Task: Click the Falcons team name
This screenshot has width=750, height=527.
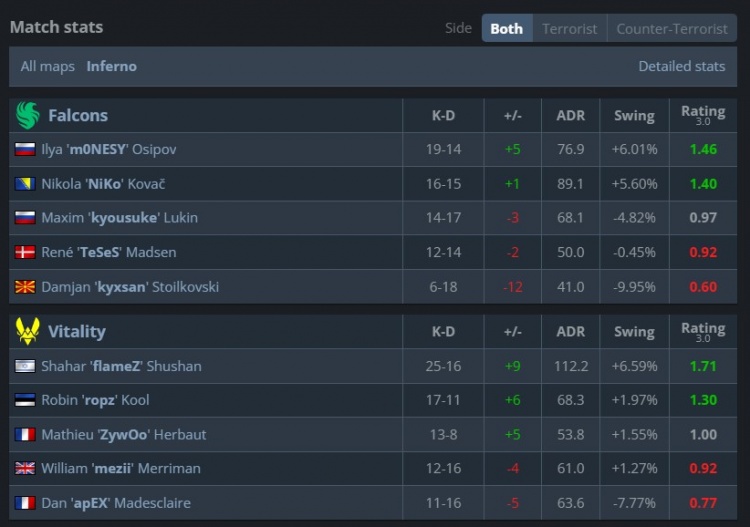Action: (x=78, y=116)
